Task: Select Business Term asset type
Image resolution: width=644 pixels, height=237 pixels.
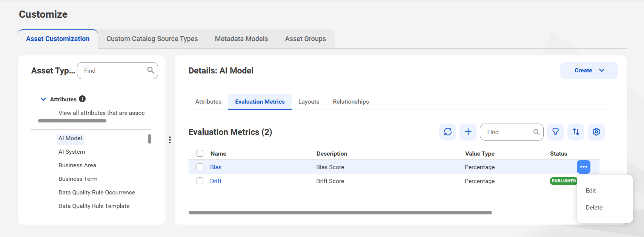Action: click(78, 179)
